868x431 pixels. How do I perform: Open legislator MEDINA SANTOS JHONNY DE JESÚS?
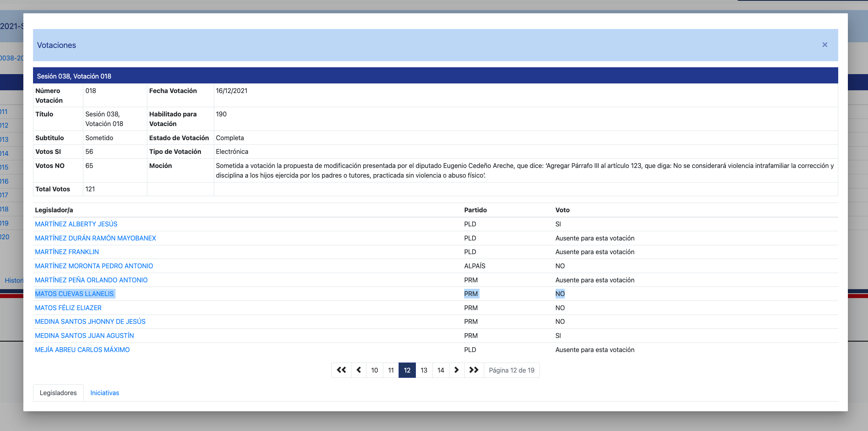pos(90,321)
